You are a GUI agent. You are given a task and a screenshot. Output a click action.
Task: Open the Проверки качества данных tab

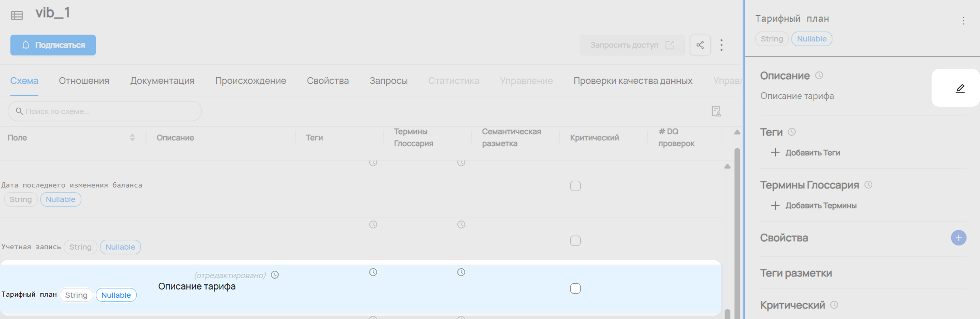pyautogui.click(x=633, y=81)
